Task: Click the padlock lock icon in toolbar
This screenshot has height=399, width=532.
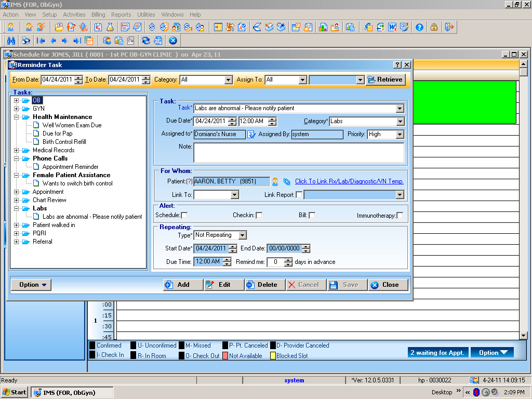Action: [x=434, y=27]
